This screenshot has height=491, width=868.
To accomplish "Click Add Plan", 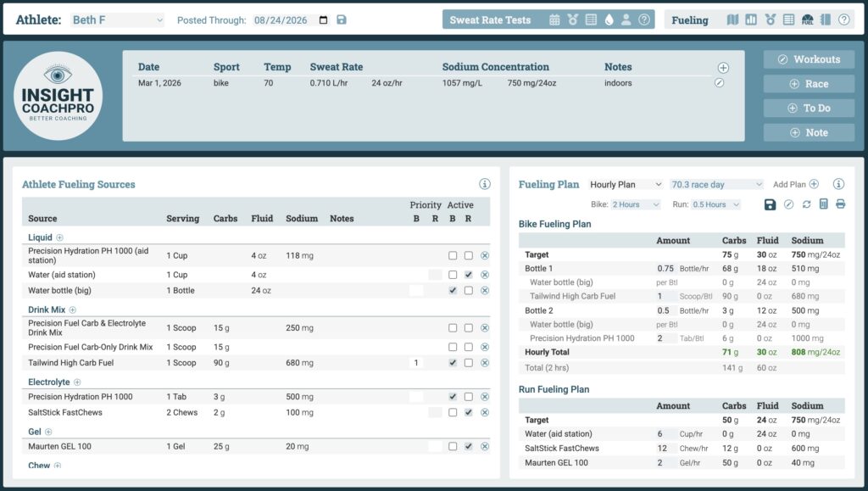I will (795, 184).
